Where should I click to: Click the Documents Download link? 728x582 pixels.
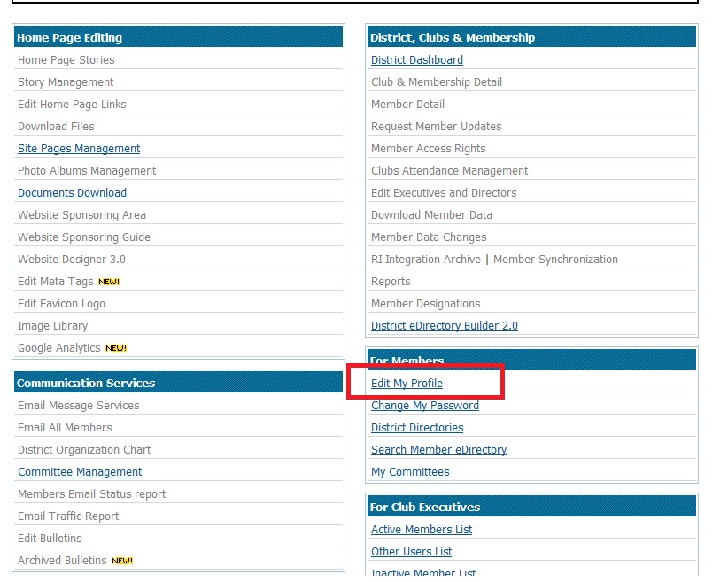[72, 193]
